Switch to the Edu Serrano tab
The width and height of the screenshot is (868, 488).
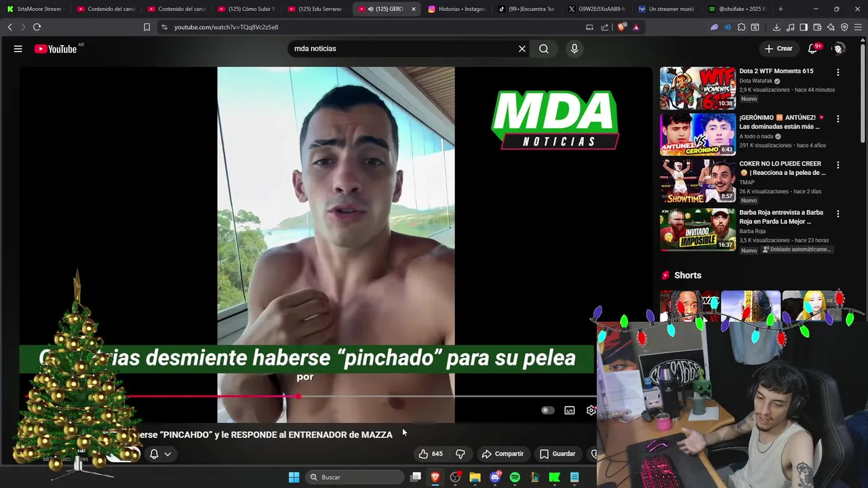point(316,9)
